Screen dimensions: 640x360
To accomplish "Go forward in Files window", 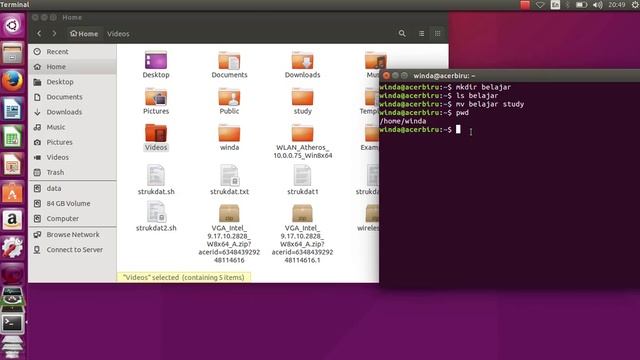I will (x=54, y=34).
